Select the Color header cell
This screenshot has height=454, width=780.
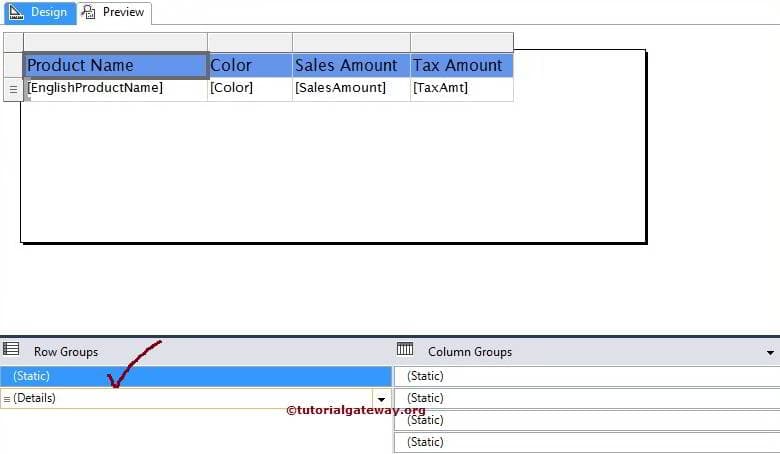250,65
